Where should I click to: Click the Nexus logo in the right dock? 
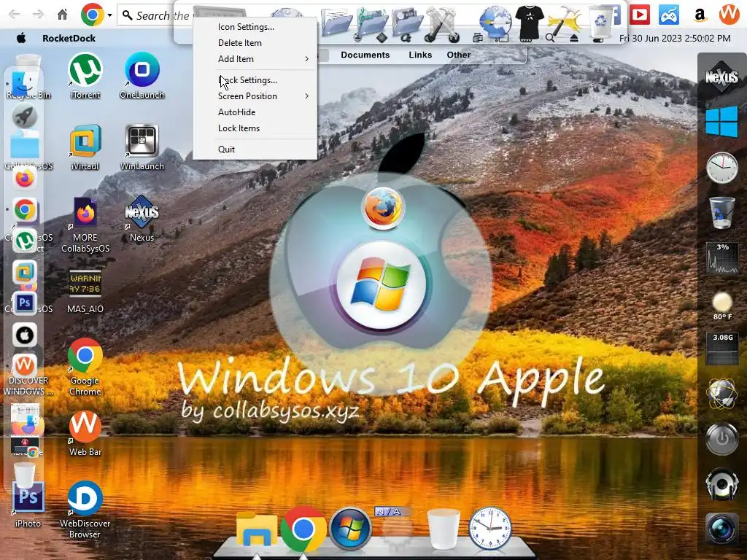(721, 77)
